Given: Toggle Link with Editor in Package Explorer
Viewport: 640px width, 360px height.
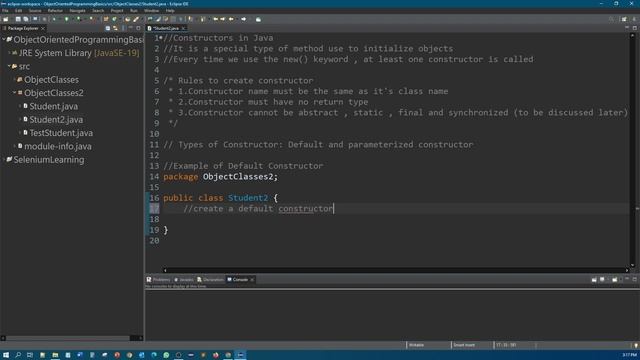Looking at the screenshot, I should pos(116,28).
